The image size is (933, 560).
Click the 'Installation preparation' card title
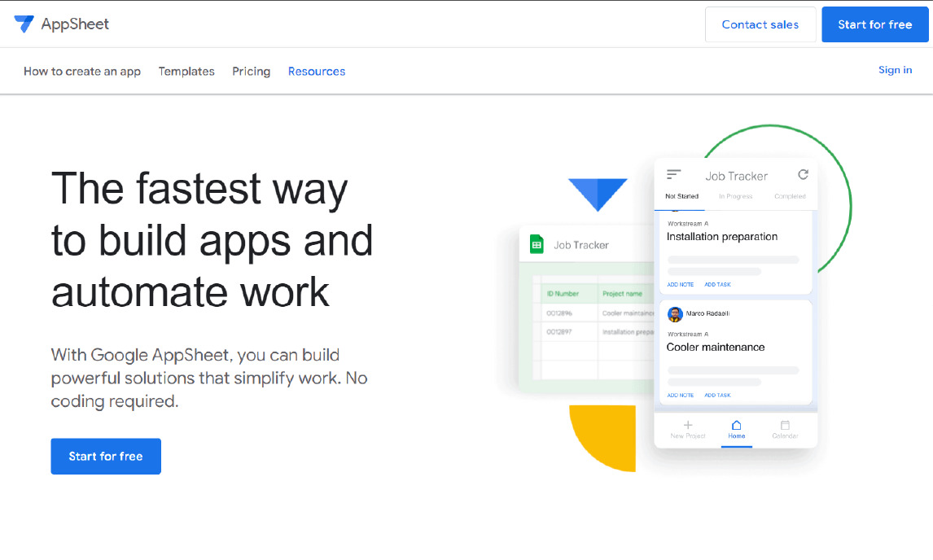722,237
